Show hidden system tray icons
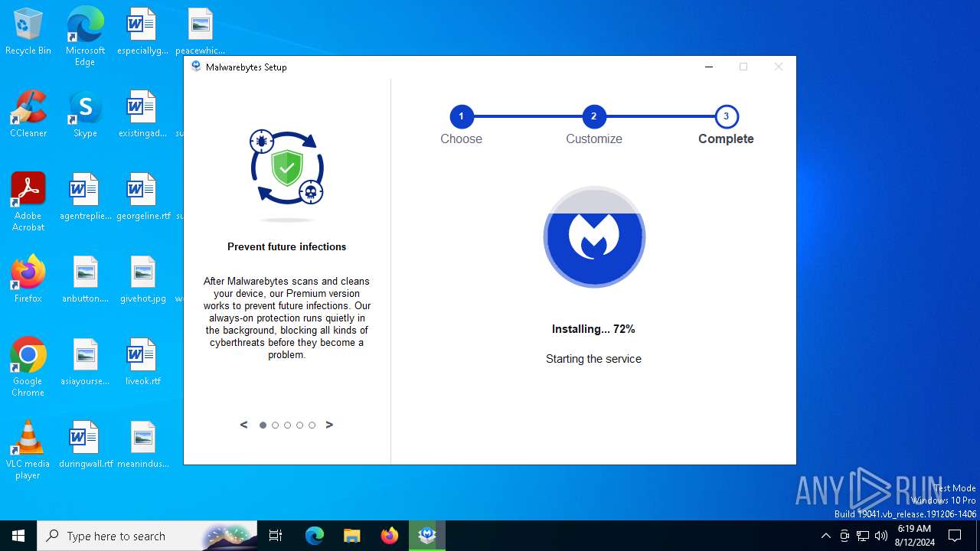The width and height of the screenshot is (980, 551). [x=825, y=536]
